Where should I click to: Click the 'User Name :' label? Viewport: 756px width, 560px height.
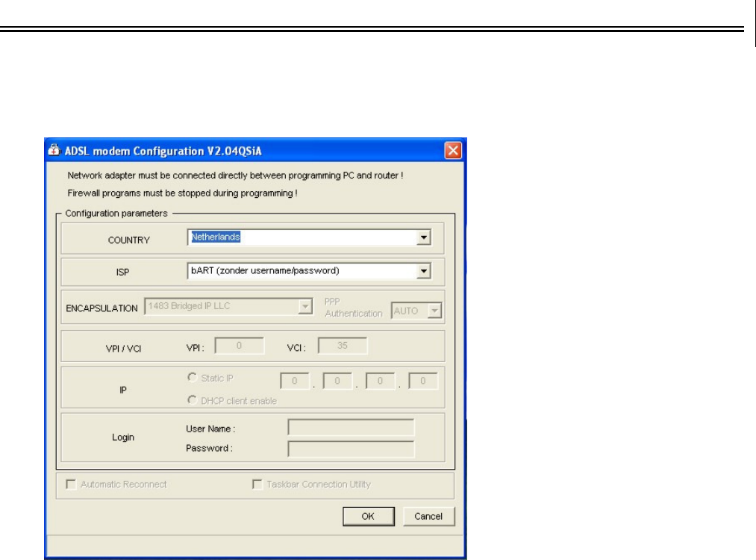210,429
